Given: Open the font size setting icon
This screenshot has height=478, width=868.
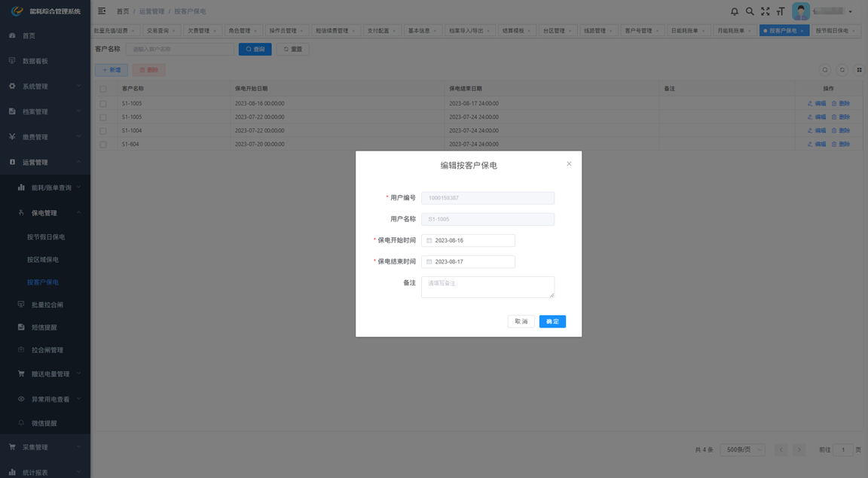Looking at the screenshot, I should (x=781, y=11).
